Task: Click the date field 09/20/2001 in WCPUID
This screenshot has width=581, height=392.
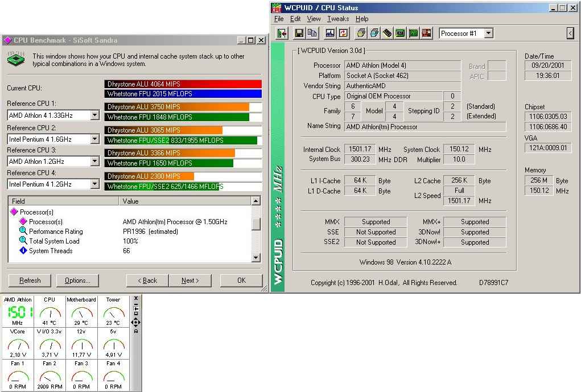Action: point(547,65)
